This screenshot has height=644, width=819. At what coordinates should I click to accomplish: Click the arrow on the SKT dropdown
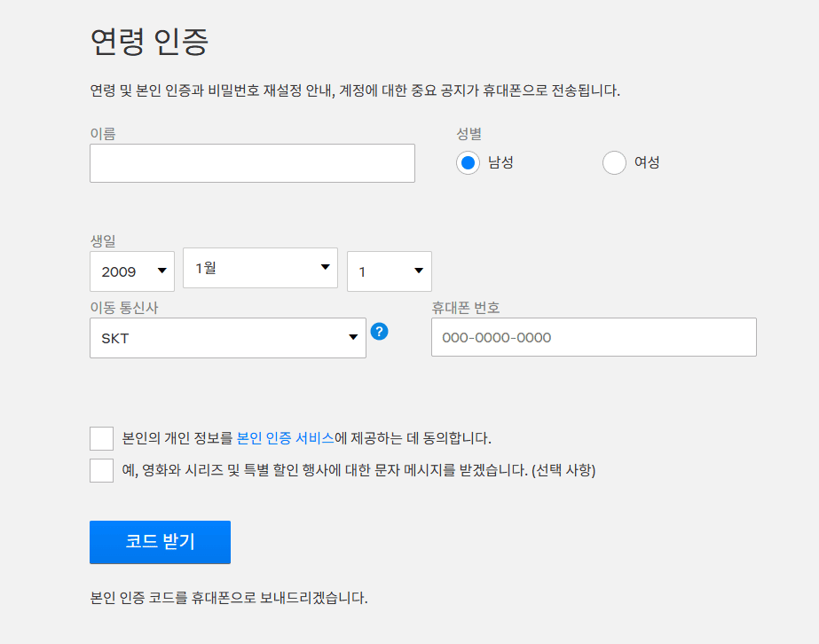pos(352,338)
